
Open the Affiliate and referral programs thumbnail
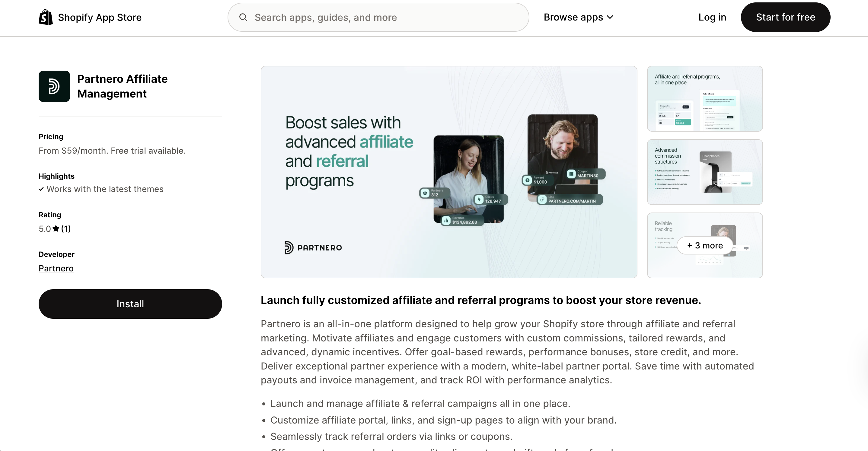[x=705, y=99]
